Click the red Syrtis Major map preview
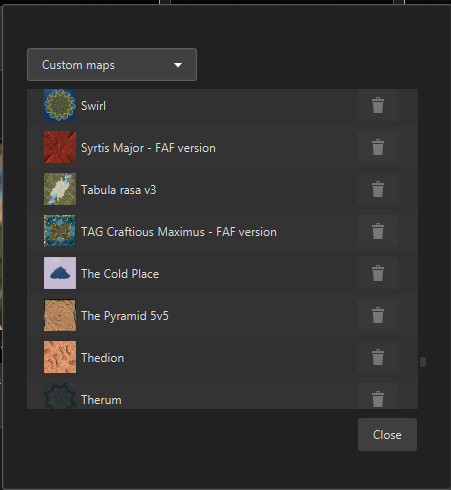This screenshot has width=451, height=490. 60,147
